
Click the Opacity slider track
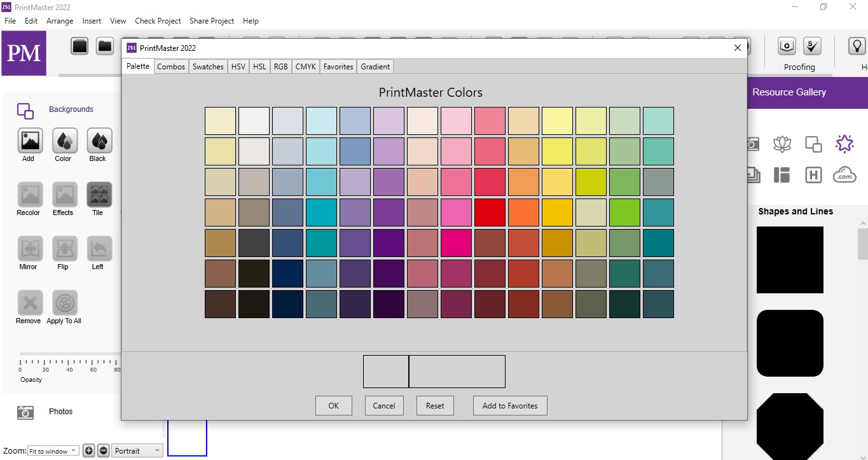point(70,354)
